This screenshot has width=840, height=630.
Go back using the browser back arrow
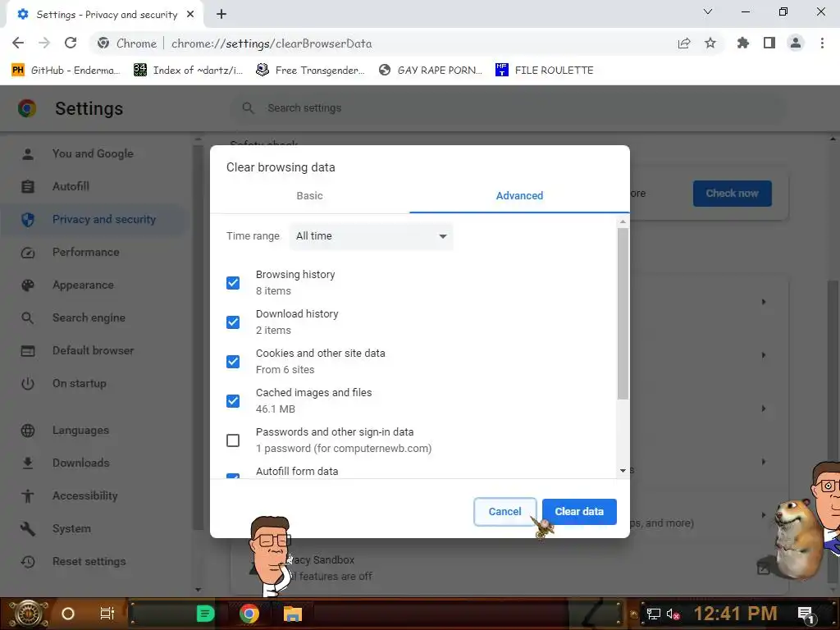[x=18, y=43]
